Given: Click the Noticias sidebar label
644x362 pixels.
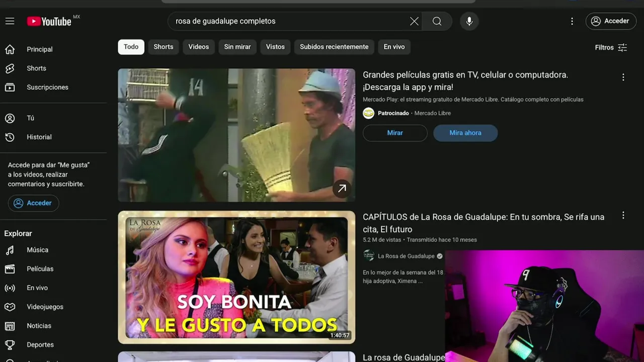Looking at the screenshot, I should (39, 326).
